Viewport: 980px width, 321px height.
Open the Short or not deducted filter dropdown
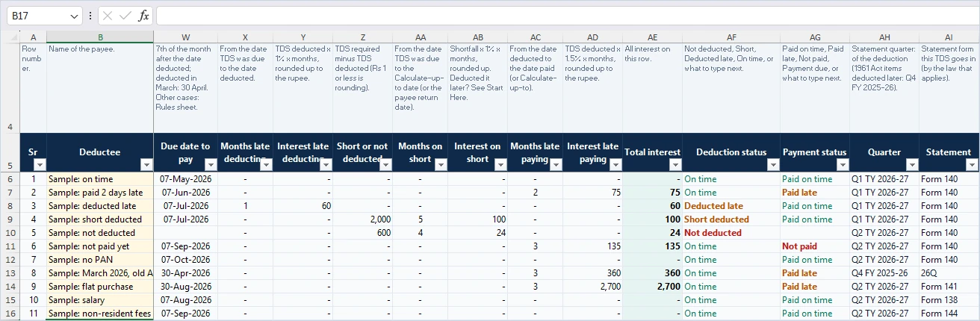[x=386, y=165]
